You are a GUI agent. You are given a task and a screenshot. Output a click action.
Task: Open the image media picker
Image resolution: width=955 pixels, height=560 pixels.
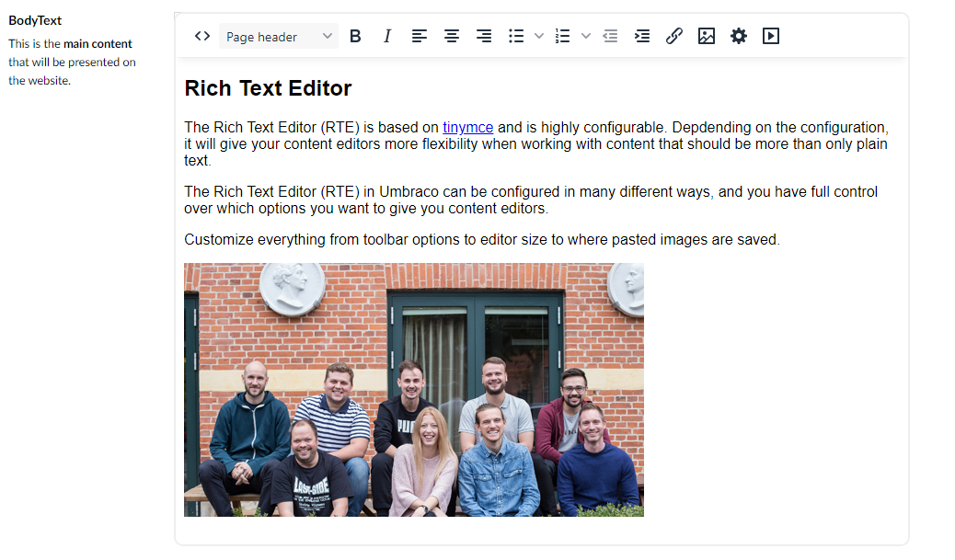[x=707, y=36]
